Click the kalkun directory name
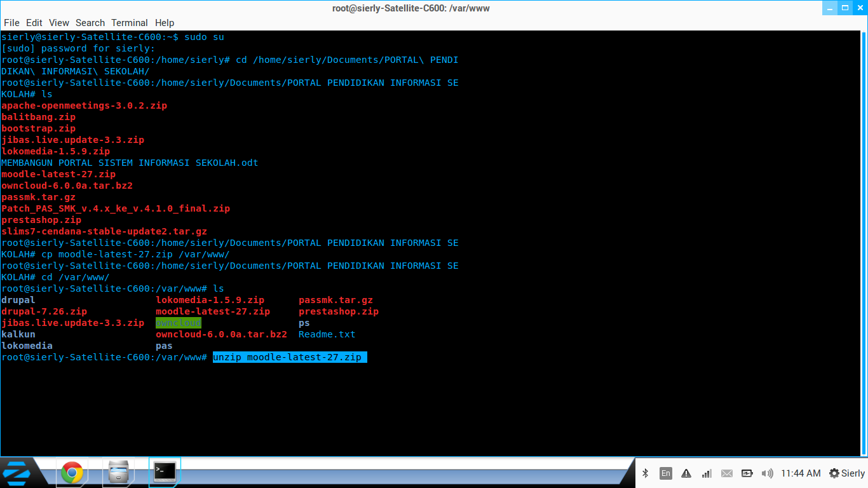 [18, 334]
